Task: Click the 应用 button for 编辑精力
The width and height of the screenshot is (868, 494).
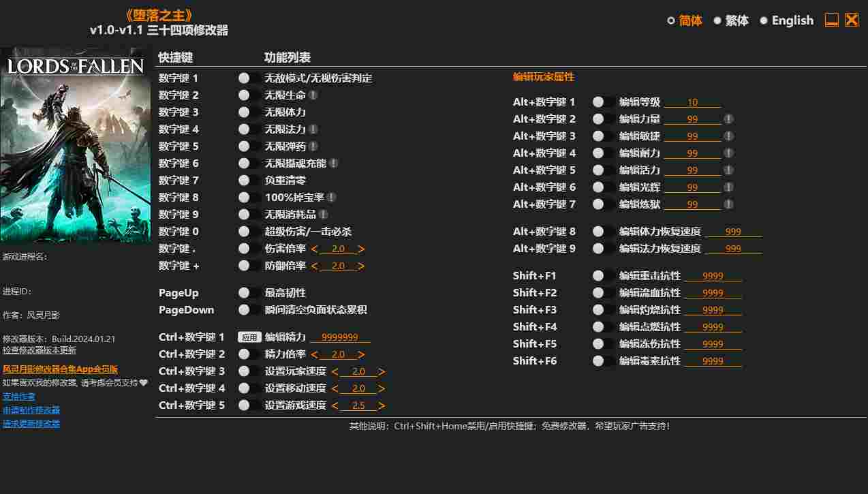Action: click(x=249, y=337)
